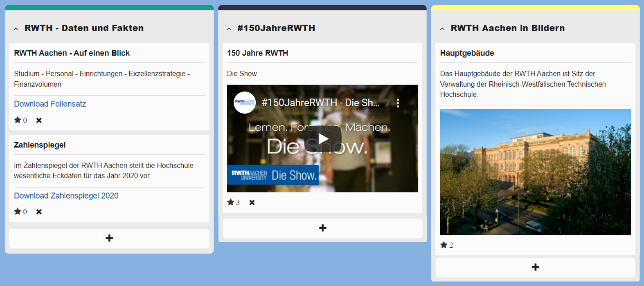Open the Hauptgebäude building photo
The image size is (644, 286).
tap(535, 172)
